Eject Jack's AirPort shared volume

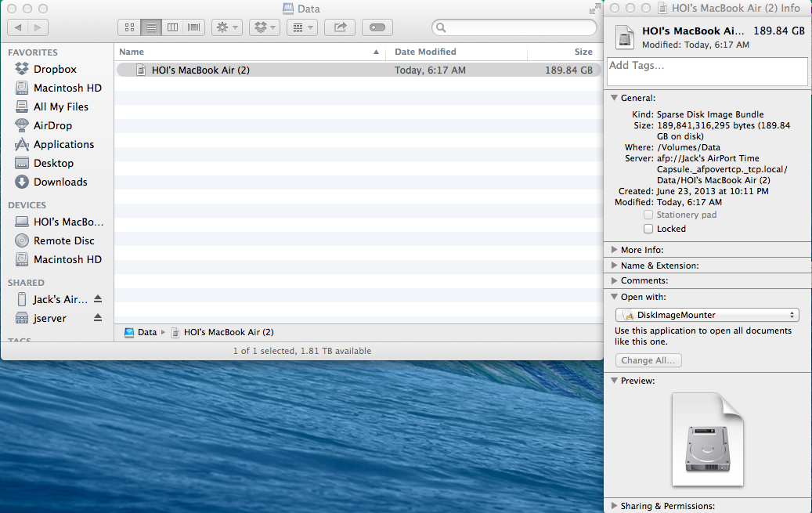[98, 299]
